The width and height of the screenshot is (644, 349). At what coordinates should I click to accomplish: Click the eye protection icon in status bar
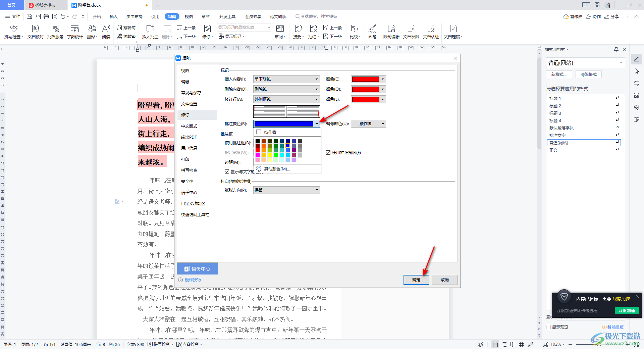480,344
